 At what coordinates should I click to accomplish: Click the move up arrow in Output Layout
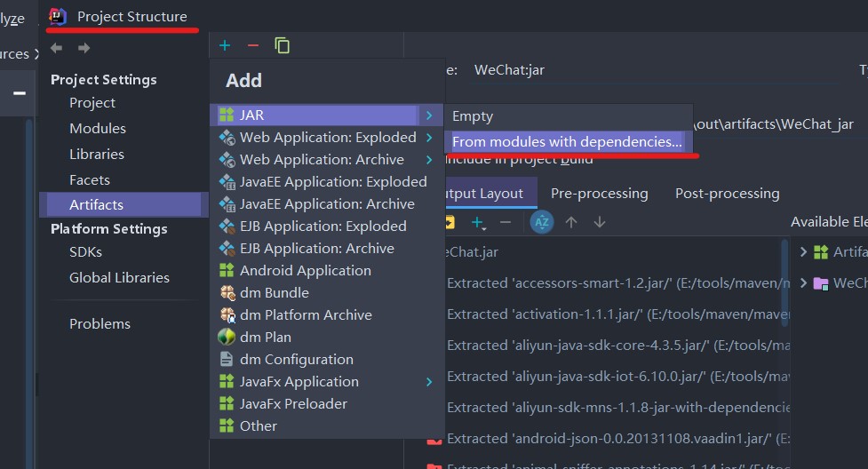point(571,222)
